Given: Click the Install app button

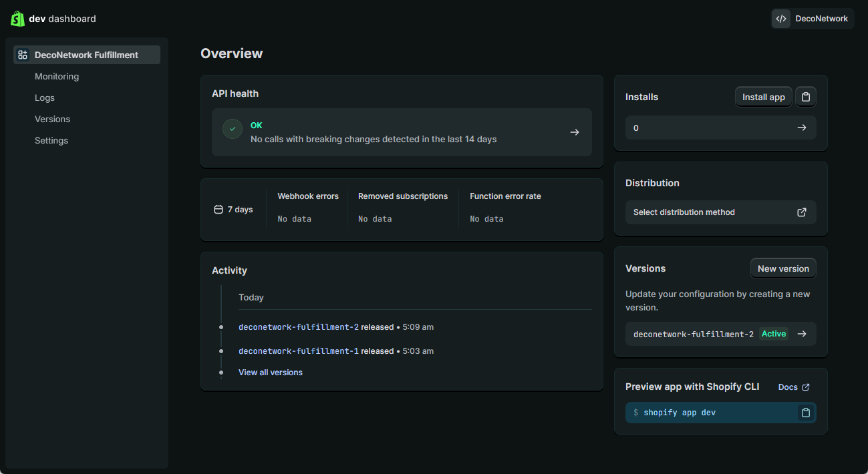Looking at the screenshot, I should [x=764, y=97].
